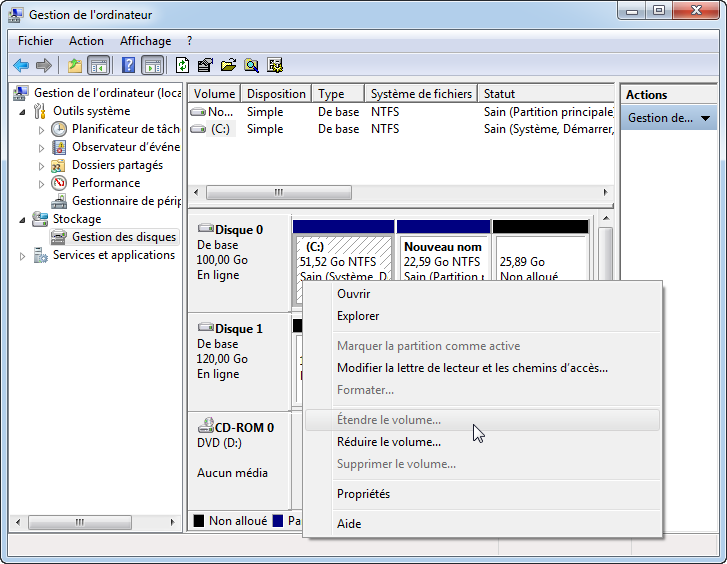727x564 pixels.
Task: Click the green Refresh icon in toolbar
Action: click(x=182, y=66)
